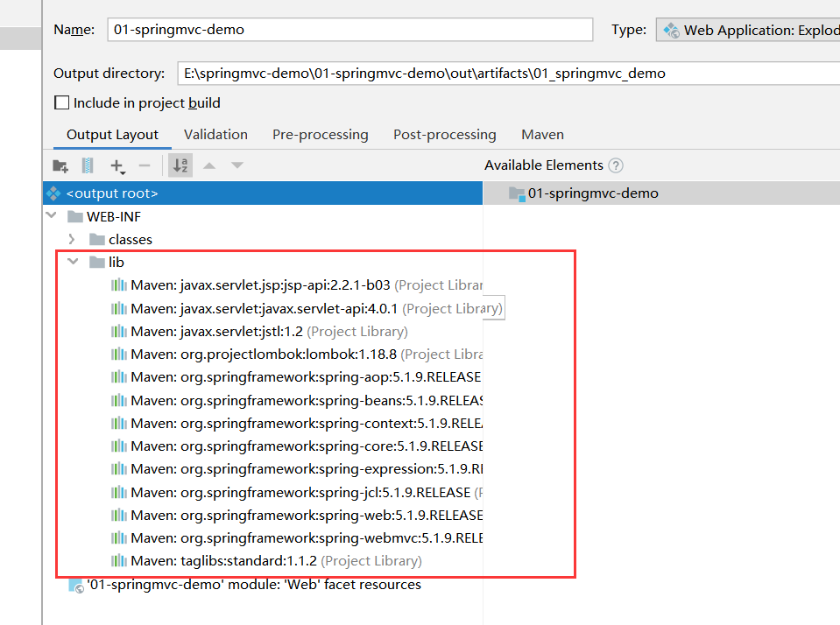
Task: Select 'Maven: org.springframework:spring-core' text
Action: pyautogui.click(x=263, y=446)
